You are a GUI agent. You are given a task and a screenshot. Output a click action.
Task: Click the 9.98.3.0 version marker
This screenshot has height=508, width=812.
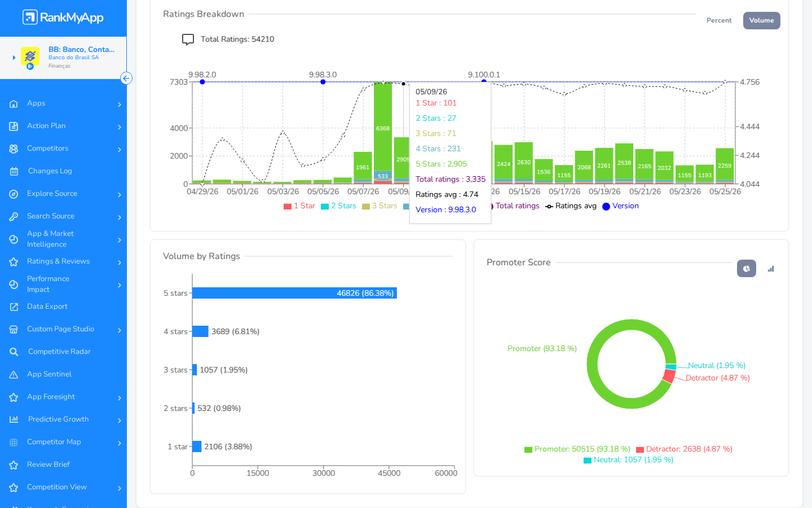[x=323, y=82]
